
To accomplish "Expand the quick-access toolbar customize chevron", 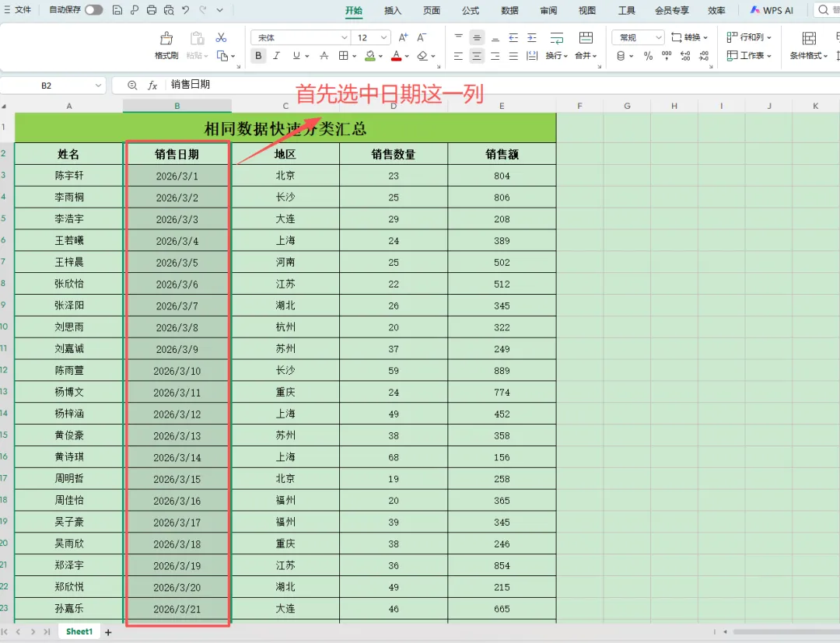I will click(219, 9).
